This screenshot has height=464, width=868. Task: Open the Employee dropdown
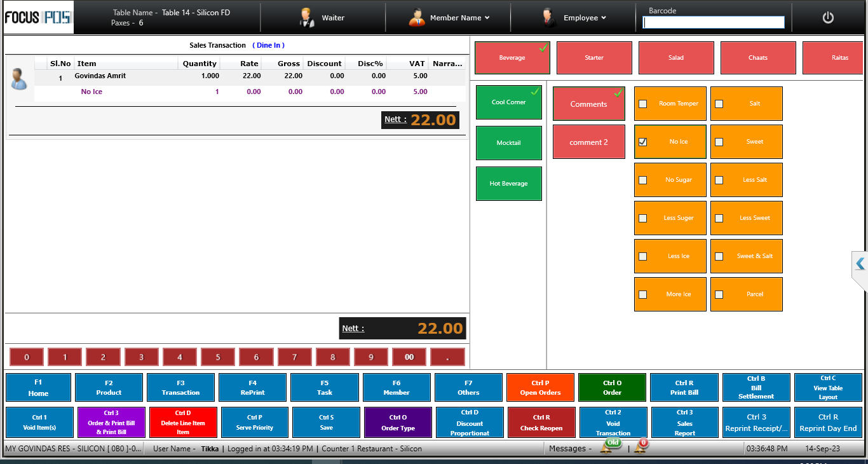(x=603, y=18)
